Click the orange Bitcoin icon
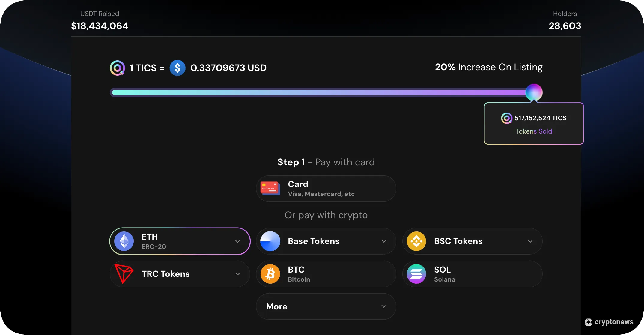This screenshot has height=335, width=644. coord(270,274)
